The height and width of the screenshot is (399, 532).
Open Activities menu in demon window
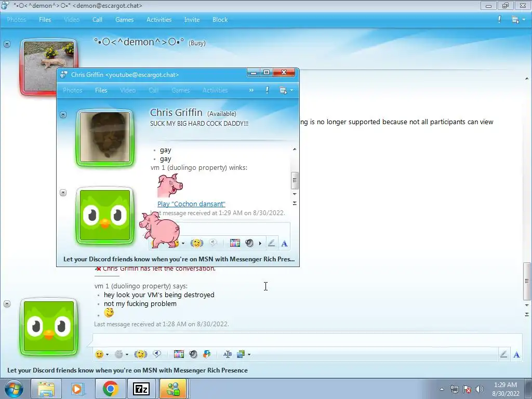pyautogui.click(x=159, y=20)
